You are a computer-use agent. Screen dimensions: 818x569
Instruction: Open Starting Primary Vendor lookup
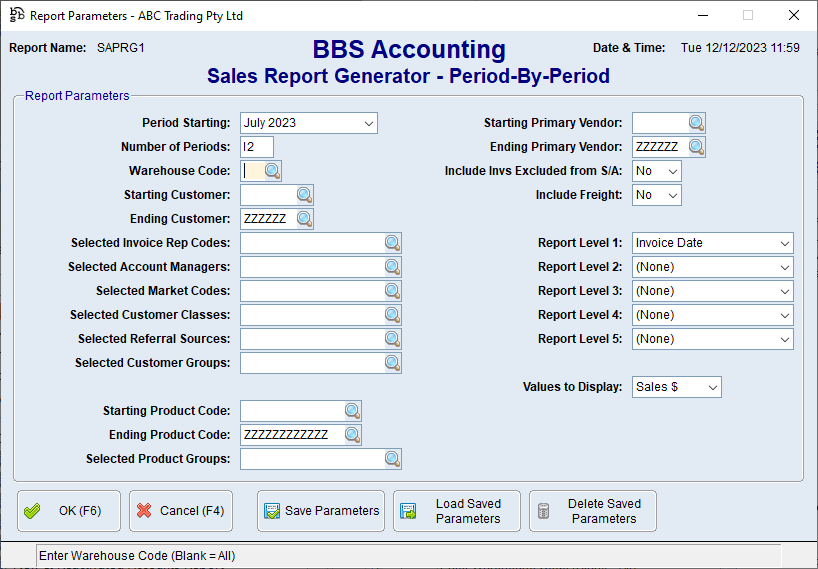(x=696, y=123)
